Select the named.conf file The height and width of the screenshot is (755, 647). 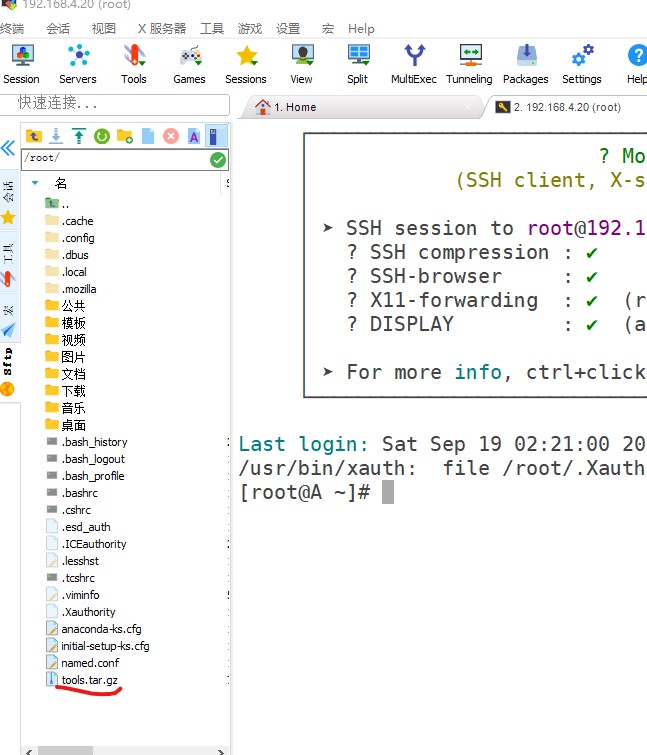coord(83,663)
